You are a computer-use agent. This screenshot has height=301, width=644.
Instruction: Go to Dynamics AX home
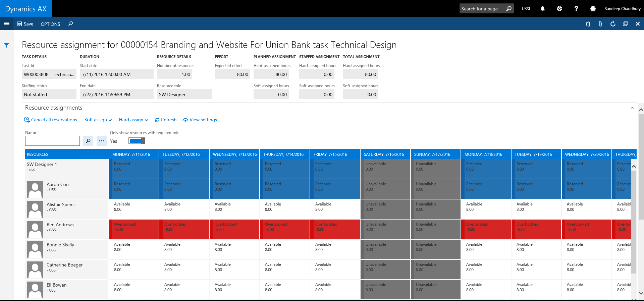(x=26, y=9)
